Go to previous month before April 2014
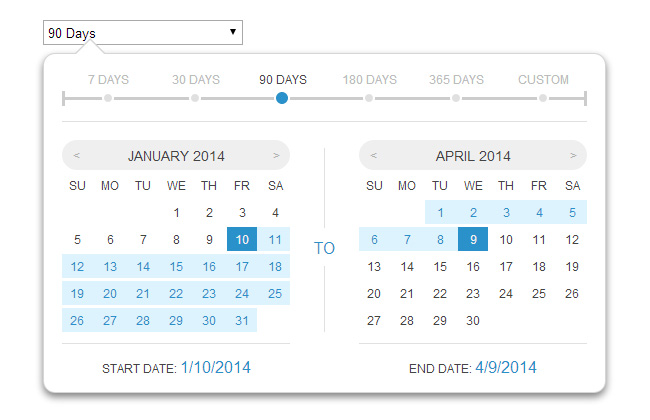This screenshot has height=420, width=650. pyautogui.click(x=374, y=156)
